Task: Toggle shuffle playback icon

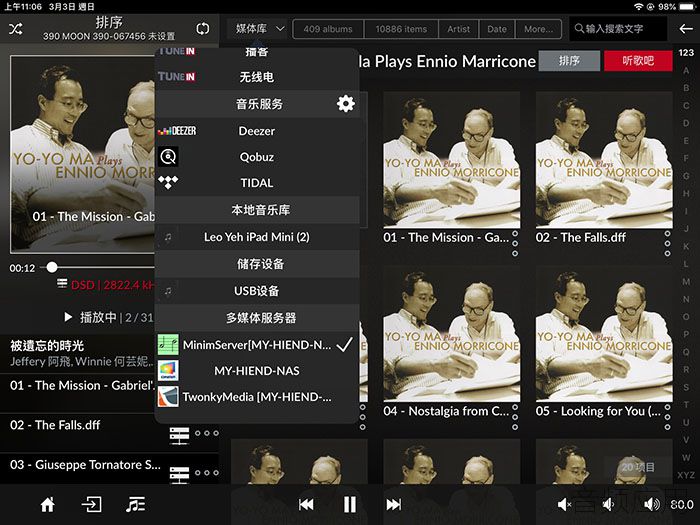Action: coord(16,29)
